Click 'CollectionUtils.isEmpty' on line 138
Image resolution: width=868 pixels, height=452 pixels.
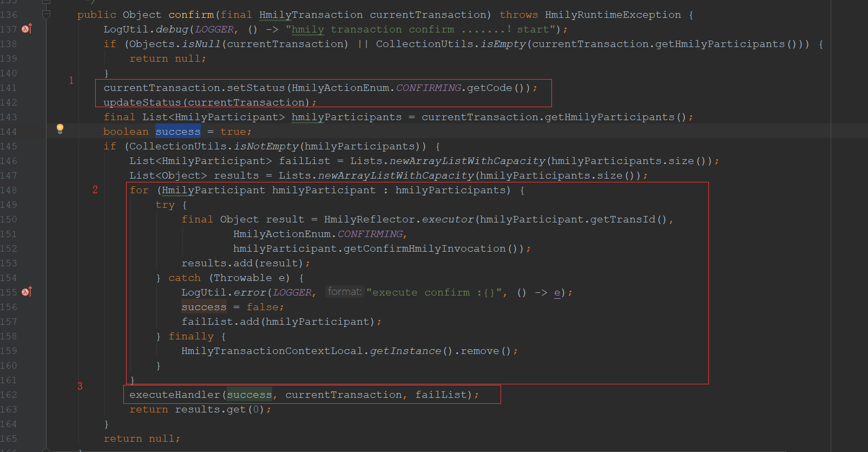[x=451, y=44]
